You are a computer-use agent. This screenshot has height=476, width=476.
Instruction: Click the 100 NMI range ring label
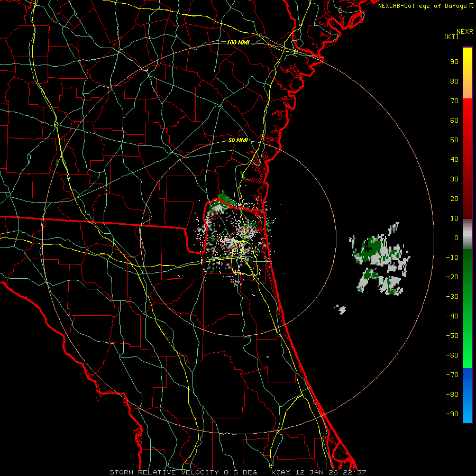(238, 42)
